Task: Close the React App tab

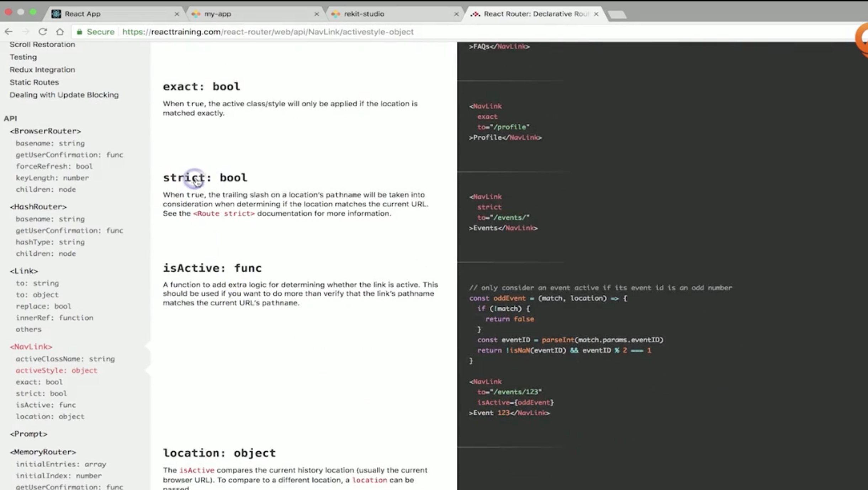Action: pyautogui.click(x=177, y=14)
